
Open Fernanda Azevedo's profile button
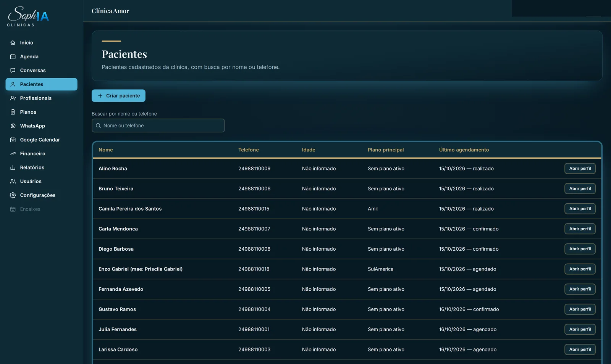point(580,289)
